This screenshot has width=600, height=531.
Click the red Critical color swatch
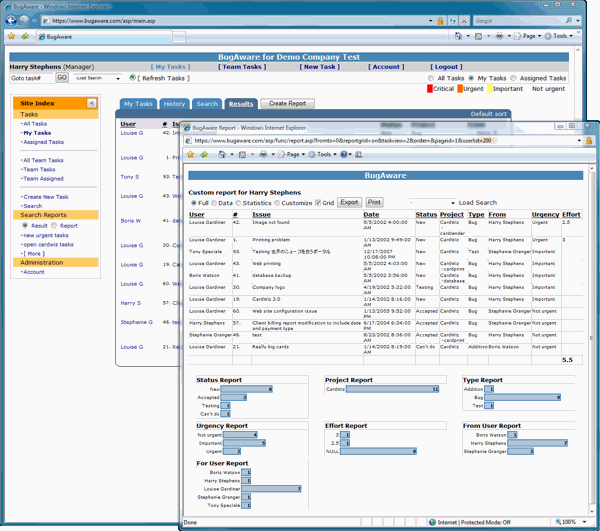tap(430, 89)
